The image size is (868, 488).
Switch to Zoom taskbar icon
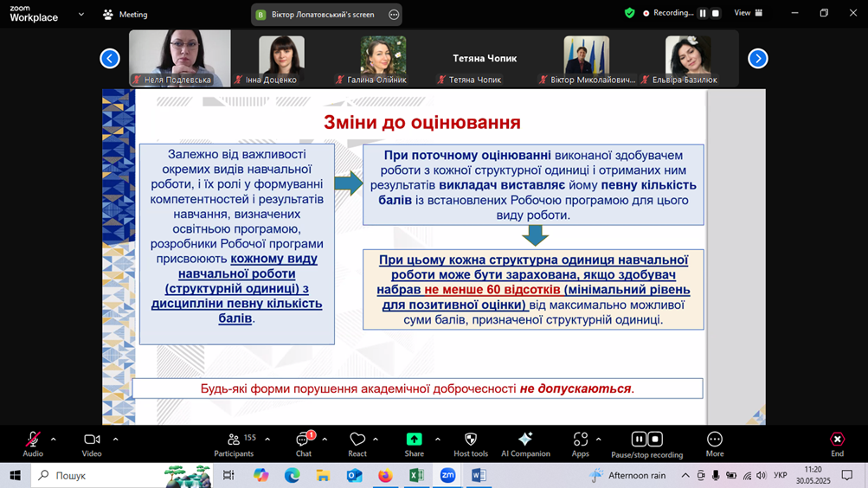447,475
